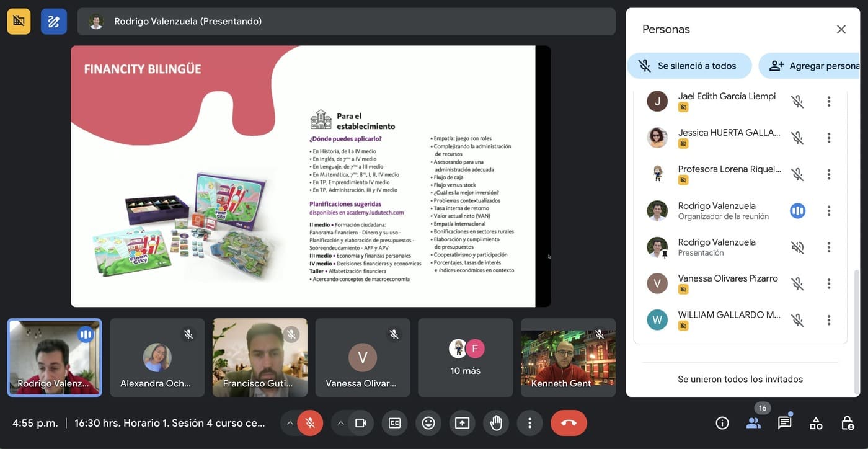This screenshot has width=868, height=449.
Task: Open more options for Vanessa Olivares Pizarro
Action: (x=828, y=284)
